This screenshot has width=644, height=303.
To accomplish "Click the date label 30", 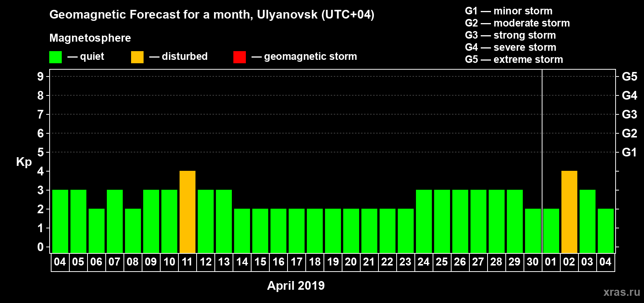I will pos(533,262).
